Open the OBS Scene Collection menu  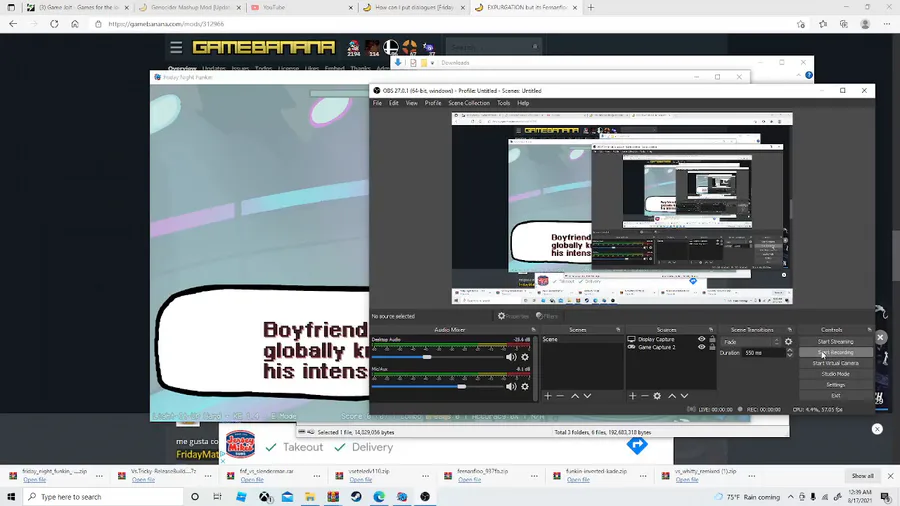(469, 103)
